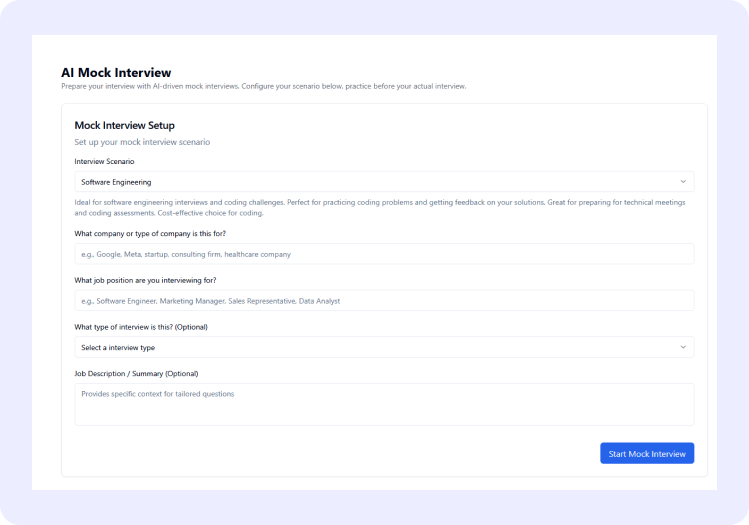
Task: Click the 'Mock Interview Setup' card title
Action: click(124, 125)
